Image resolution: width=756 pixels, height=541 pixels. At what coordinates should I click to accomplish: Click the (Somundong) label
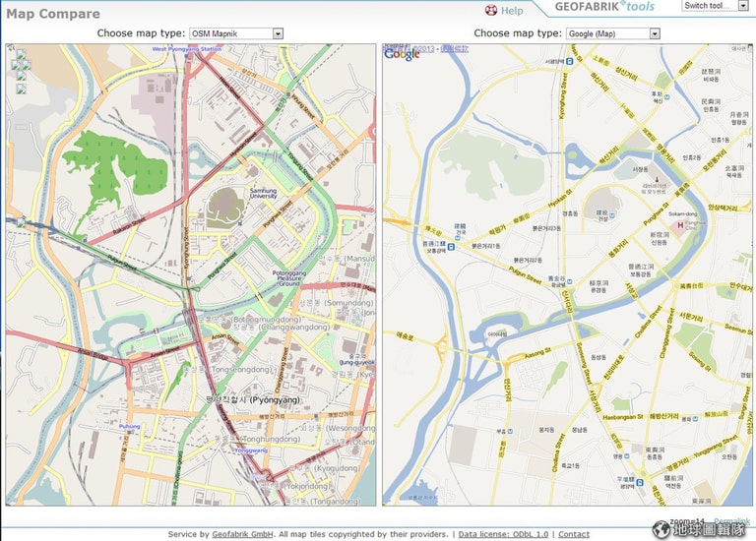click(x=348, y=303)
